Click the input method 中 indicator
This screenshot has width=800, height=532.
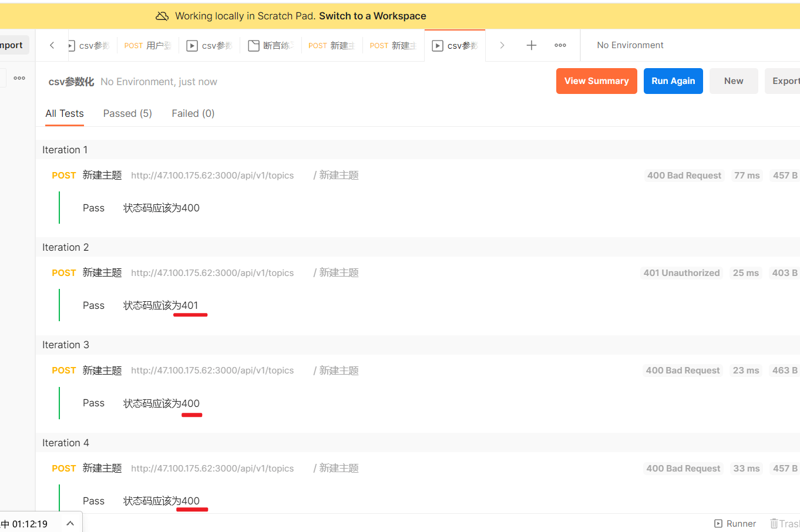(x=5, y=524)
